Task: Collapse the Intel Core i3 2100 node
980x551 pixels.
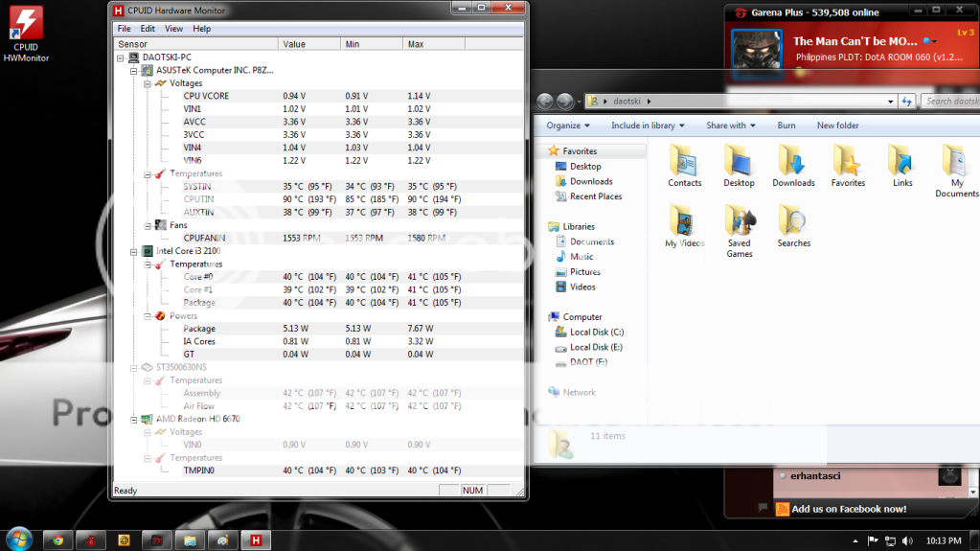Action: coord(134,251)
